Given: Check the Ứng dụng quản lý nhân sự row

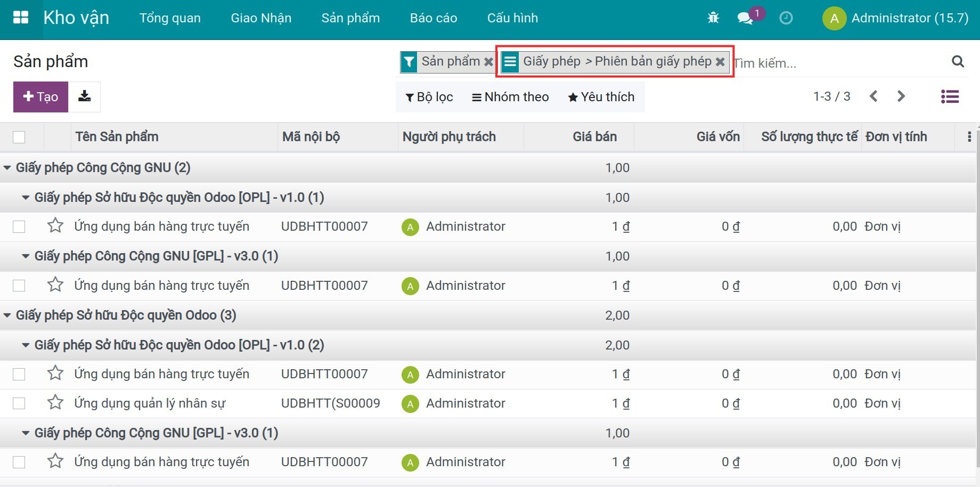Looking at the screenshot, I should click(x=19, y=403).
